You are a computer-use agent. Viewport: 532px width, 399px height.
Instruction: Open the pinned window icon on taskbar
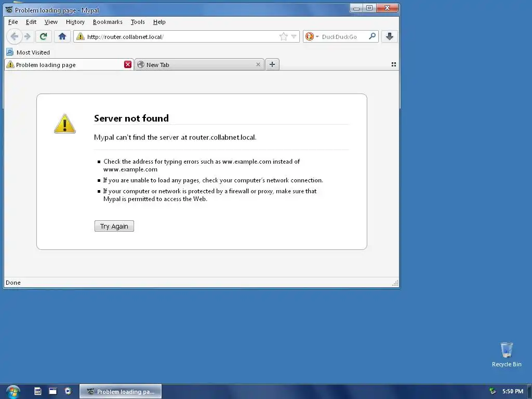[x=53, y=391]
